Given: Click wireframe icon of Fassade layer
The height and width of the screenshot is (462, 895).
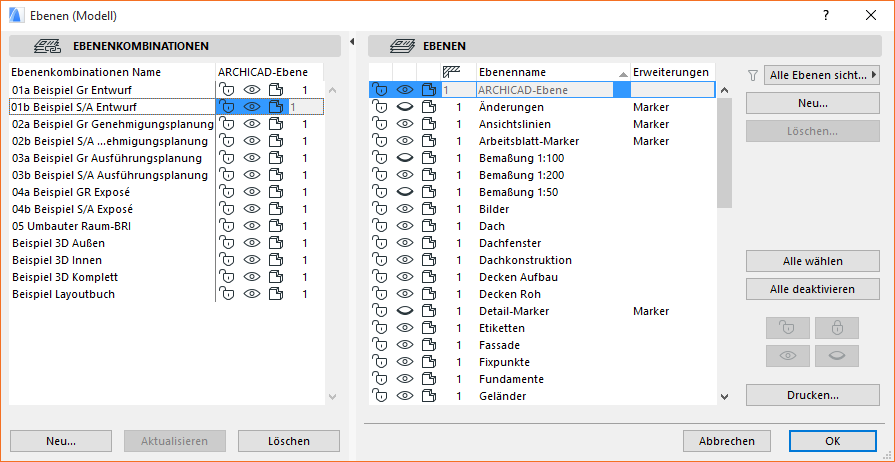Looking at the screenshot, I should click(x=428, y=346).
